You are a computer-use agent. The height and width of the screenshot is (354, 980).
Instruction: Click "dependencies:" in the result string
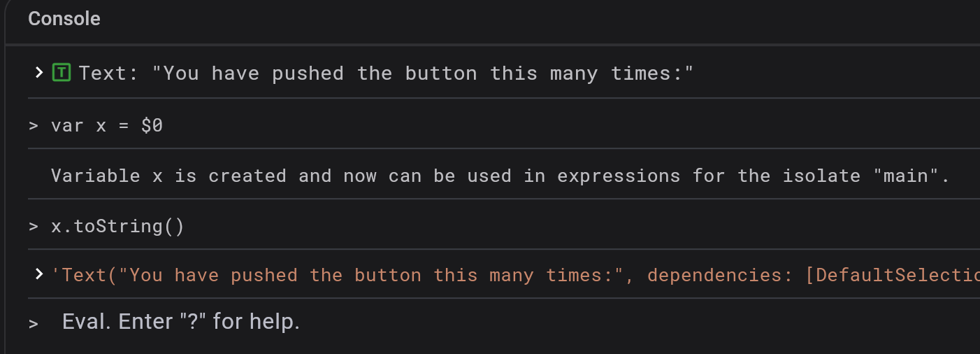coord(720,276)
